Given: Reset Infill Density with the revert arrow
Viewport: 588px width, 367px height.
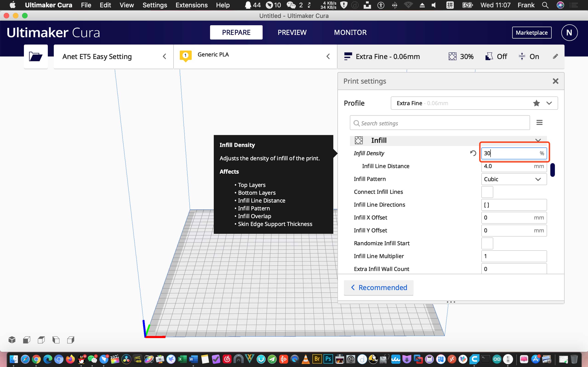Looking at the screenshot, I should [473, 153].
